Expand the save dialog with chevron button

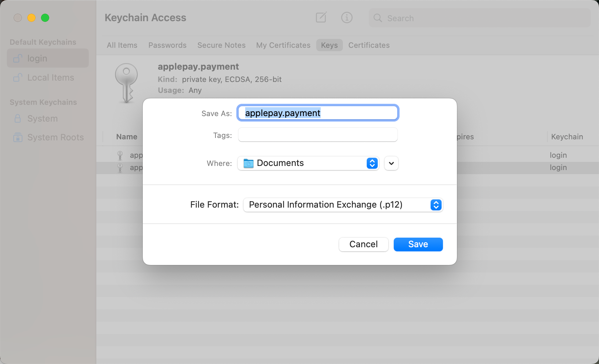pyautogui.click(x=391, y=163)
